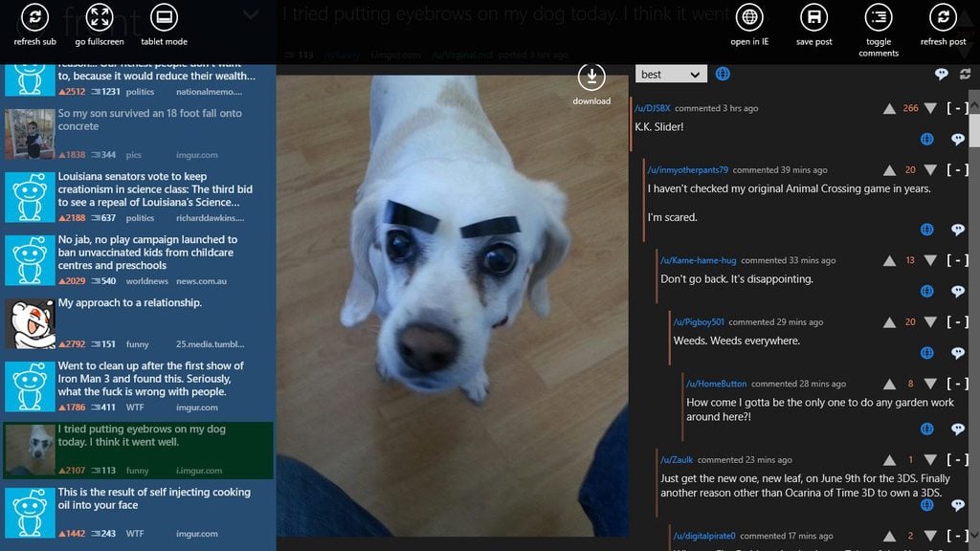
Task: Click the refresh post icon
Action: coord(943,18)
